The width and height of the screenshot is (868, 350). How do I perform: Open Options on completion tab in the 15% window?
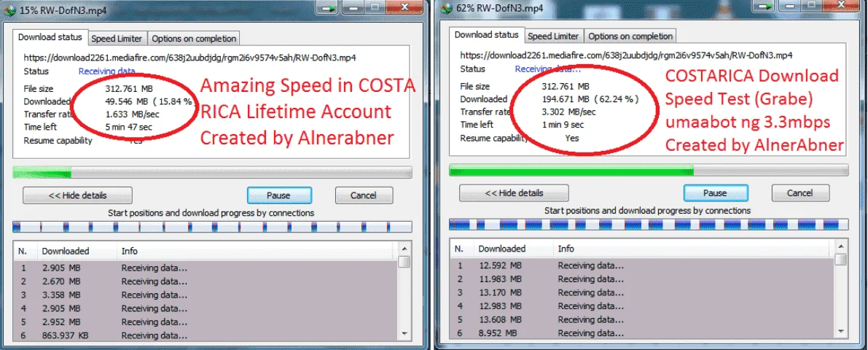pyautogui.click(x=194, y=39)
